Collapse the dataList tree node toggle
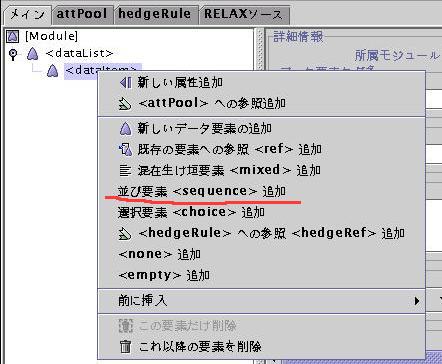The height and width of the screenshot is (364, 442). pyautogui.click(x=13, y=54)
